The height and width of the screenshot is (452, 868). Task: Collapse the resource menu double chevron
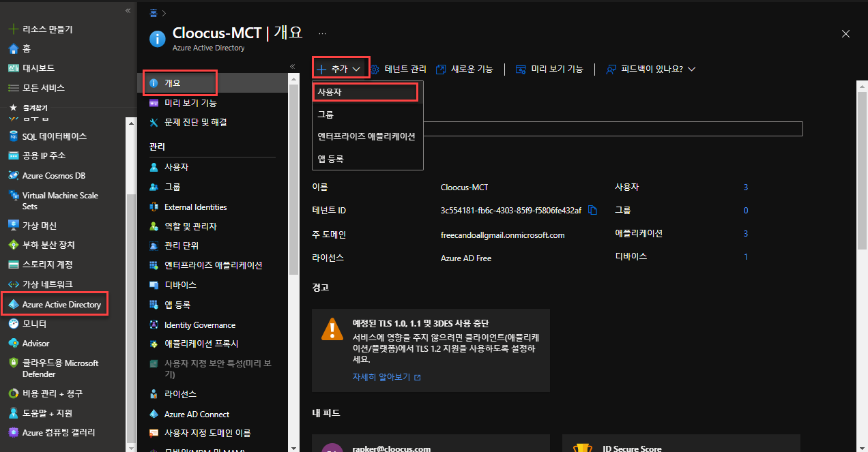(292, 66)
